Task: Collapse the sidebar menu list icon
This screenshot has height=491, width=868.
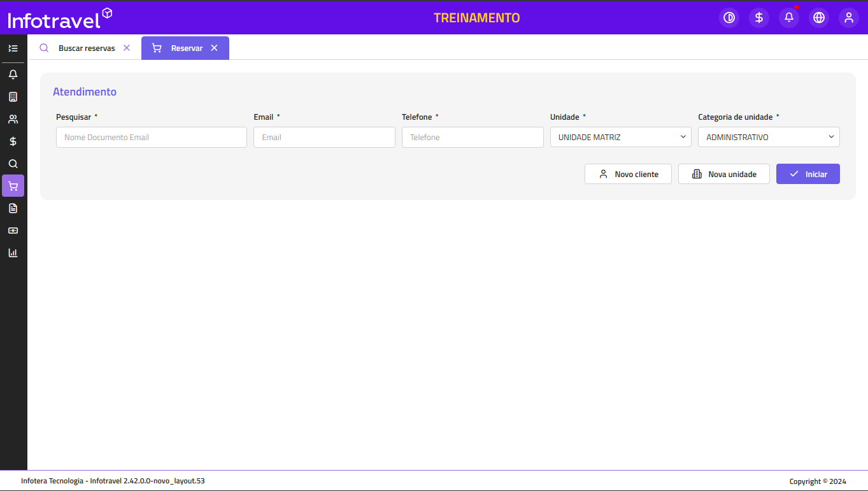Action: click(x=13, y=48)
